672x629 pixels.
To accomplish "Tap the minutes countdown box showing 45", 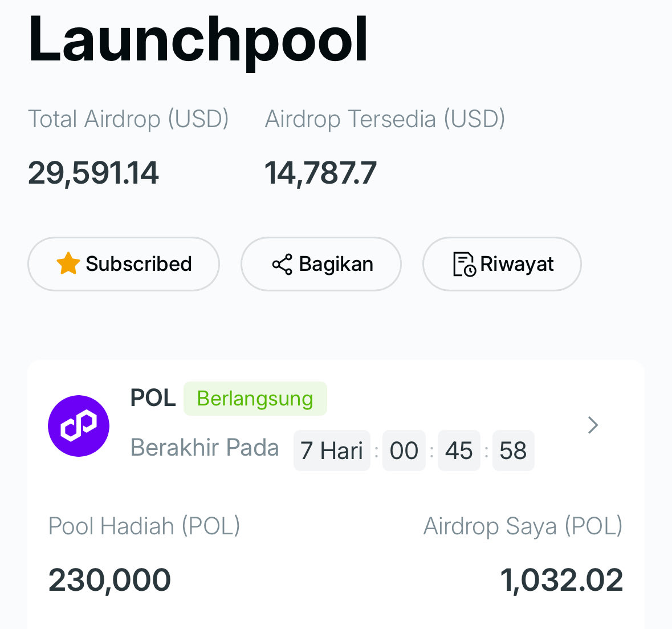I will point(459,451).
